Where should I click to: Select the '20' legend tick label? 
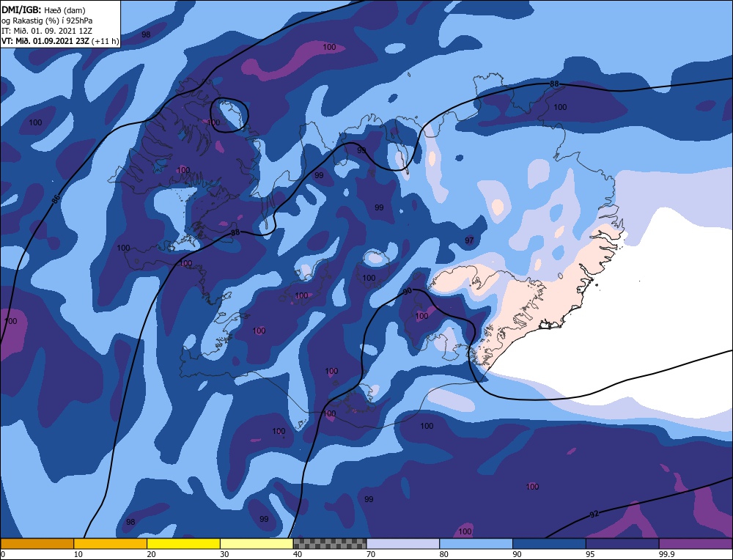151,554
